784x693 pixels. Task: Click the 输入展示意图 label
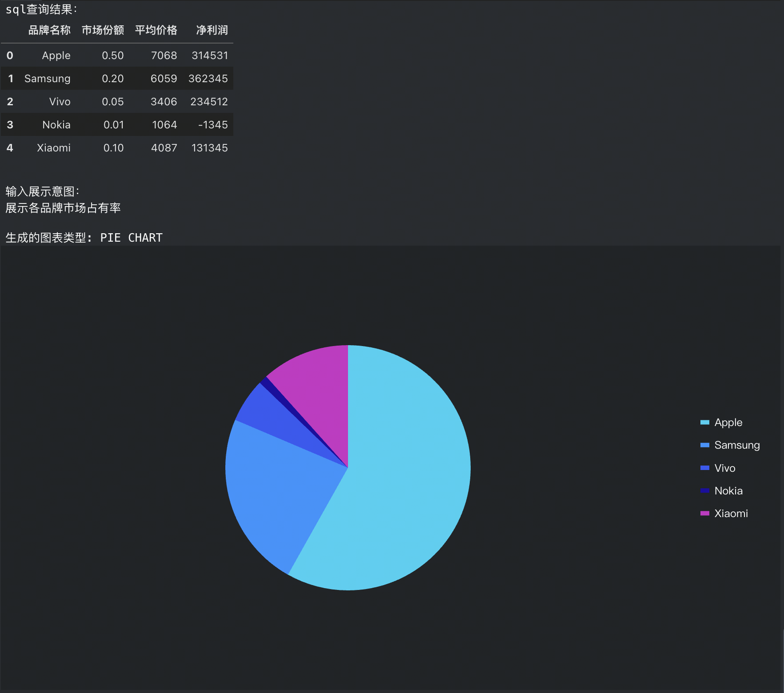(x=42, y=191)
